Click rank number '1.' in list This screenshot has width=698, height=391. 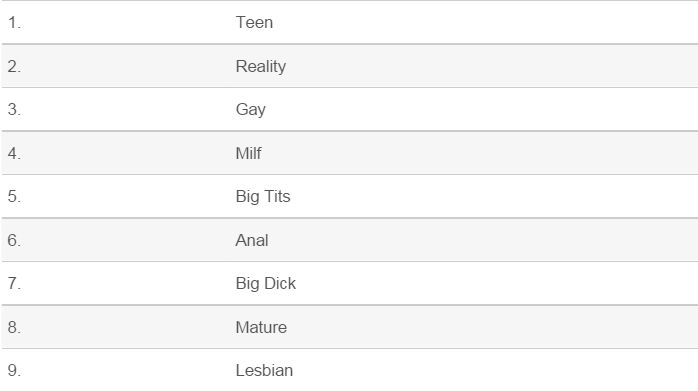(x=14, y=22)
